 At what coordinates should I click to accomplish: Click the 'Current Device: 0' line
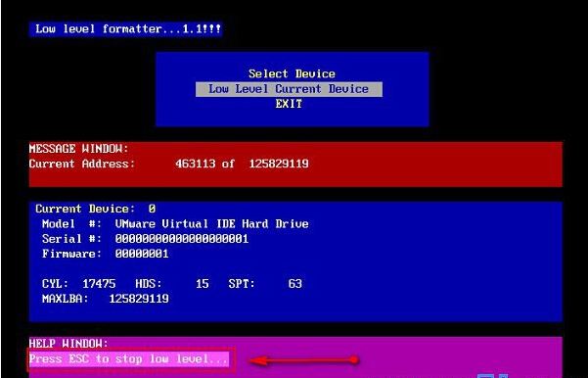[x=96, y=210]
